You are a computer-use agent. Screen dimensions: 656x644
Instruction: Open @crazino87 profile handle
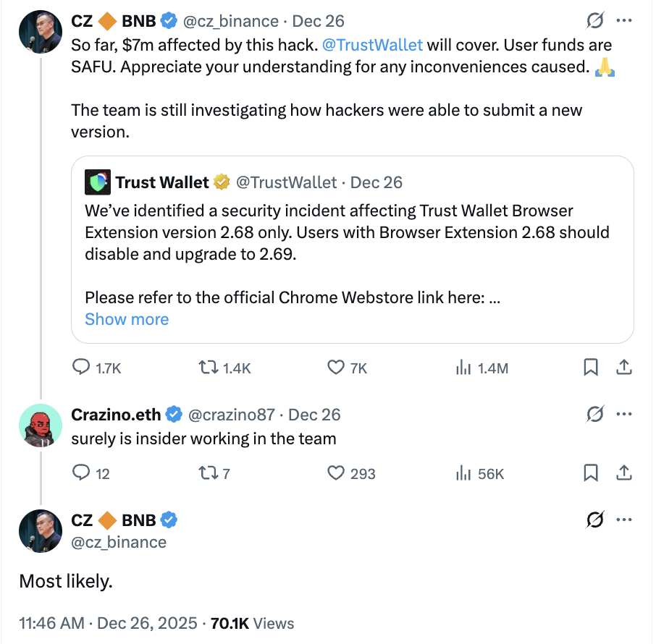[x=231, y=415]
